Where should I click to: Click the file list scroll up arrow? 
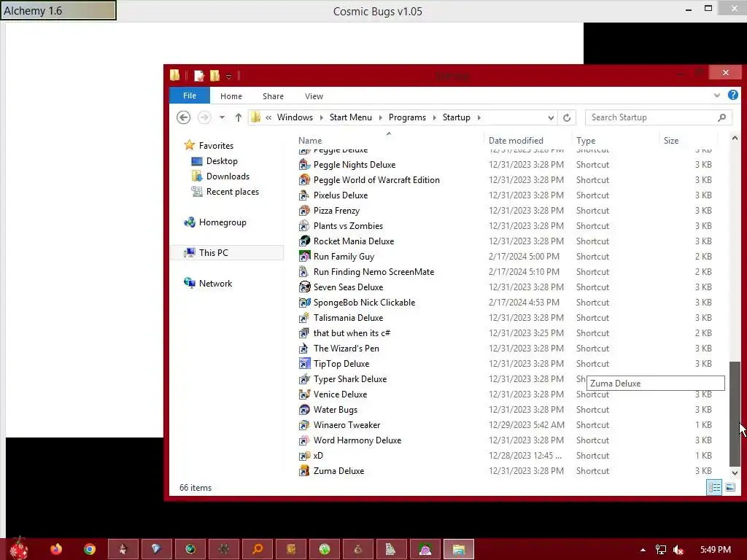coord(735,138)
